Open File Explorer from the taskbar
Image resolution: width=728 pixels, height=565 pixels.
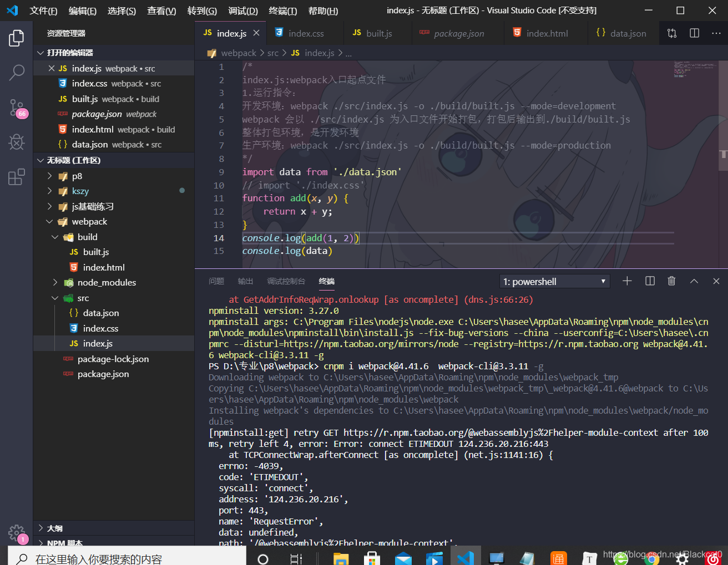pos(341,558)
